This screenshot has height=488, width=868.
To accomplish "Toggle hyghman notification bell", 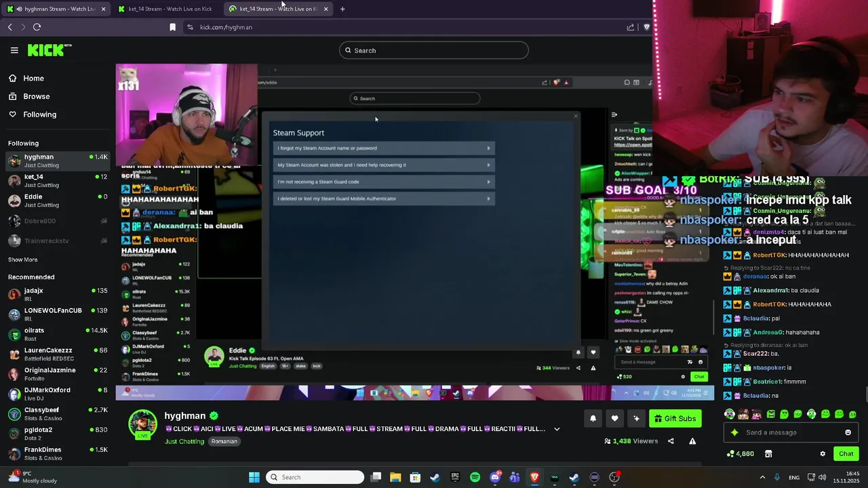I will tap(593, 418).
